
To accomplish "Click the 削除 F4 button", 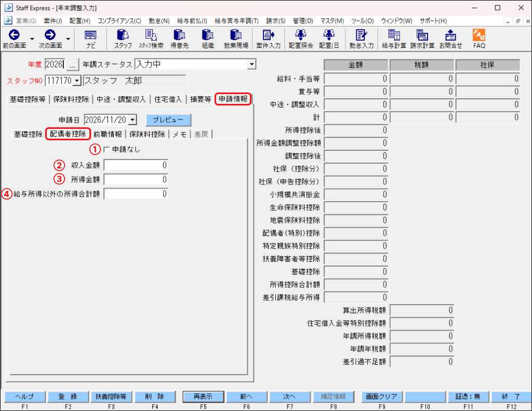I will tap(155, 396).
